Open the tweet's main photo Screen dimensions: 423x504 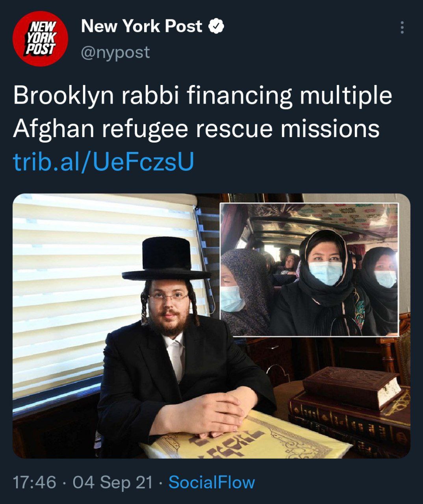point(211,326)
